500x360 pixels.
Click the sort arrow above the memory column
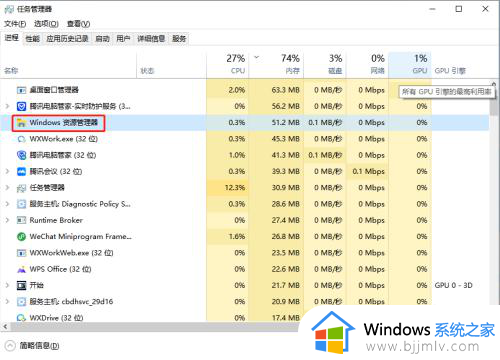click(x=257, y=57)
